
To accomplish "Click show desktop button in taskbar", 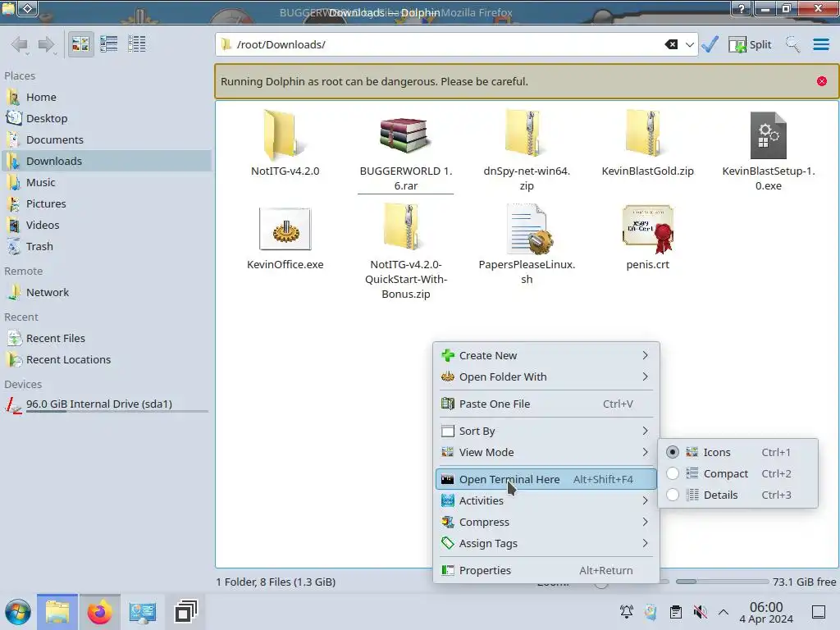I will pyautogui.click(x=819, y=612).
